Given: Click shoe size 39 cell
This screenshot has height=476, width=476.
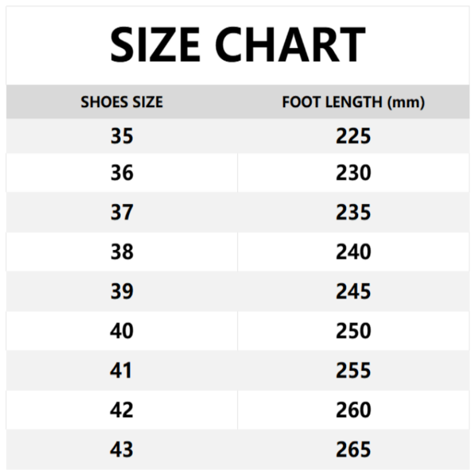Looking at the screenshot, I should 121,292.
